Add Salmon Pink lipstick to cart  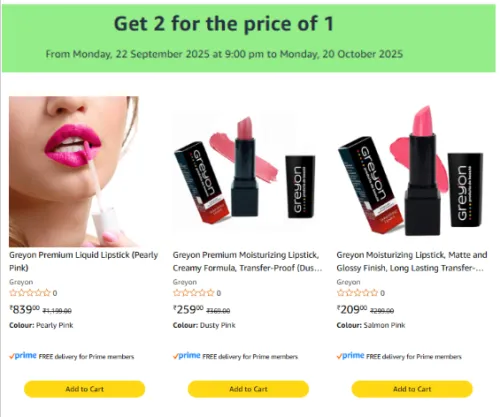(412, 389)
